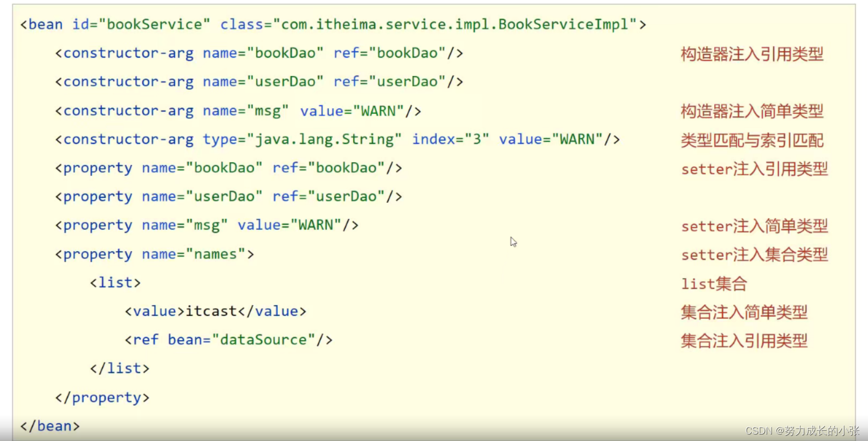The width and height of the screenshot is (868, 441).
Task: Select property name="userDao" ref line
Action: [229, 197]
